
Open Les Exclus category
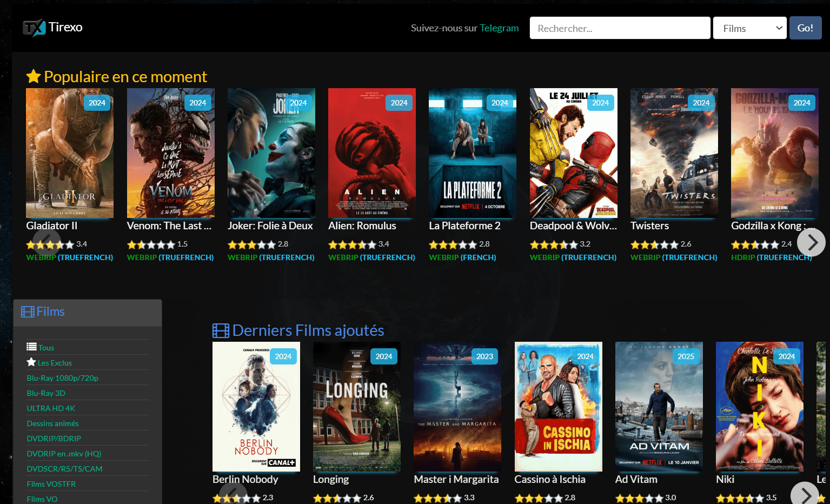click(x=55, y=363)
